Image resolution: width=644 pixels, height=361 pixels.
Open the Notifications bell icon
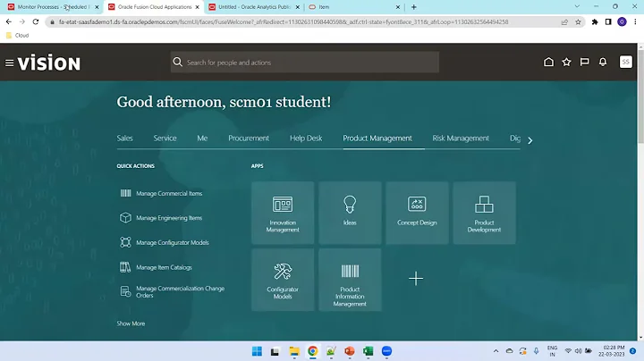603,62
